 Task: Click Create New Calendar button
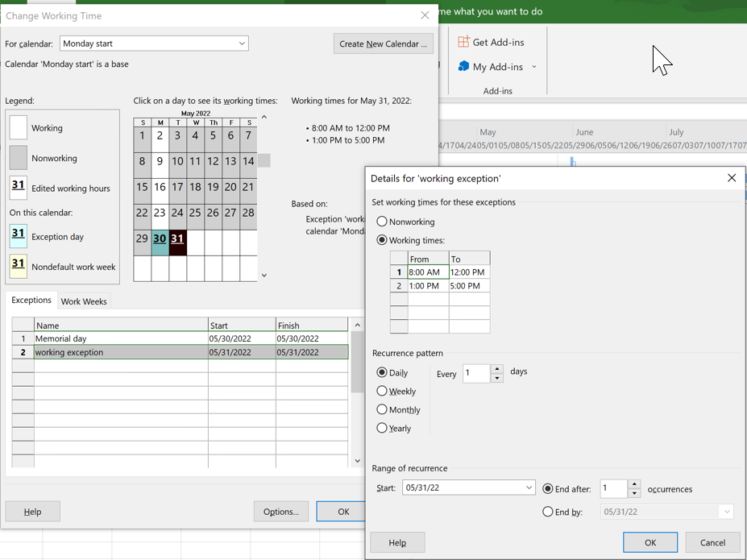383,44
